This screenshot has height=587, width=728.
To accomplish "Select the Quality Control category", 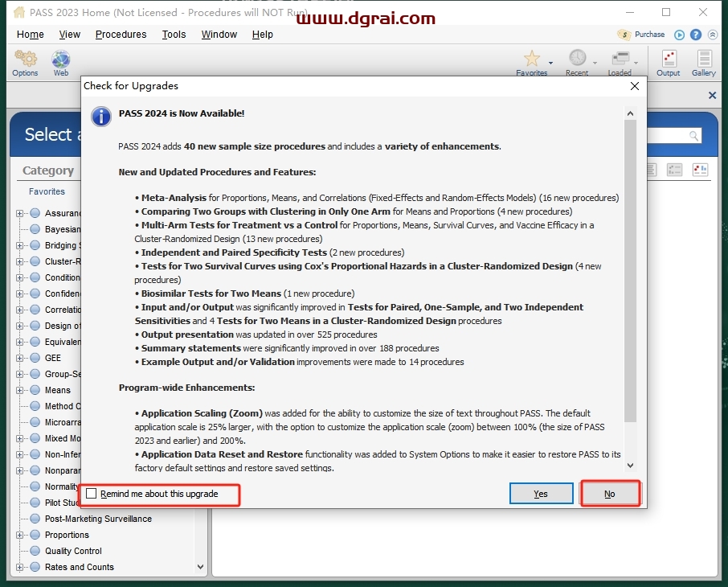I will tap(73, 551).
